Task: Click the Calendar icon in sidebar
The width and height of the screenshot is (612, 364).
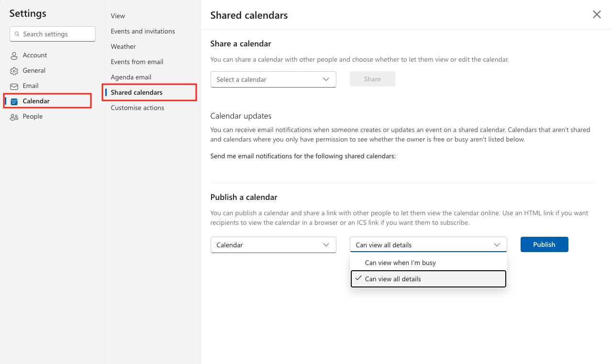Action: (x=14, y=101)
